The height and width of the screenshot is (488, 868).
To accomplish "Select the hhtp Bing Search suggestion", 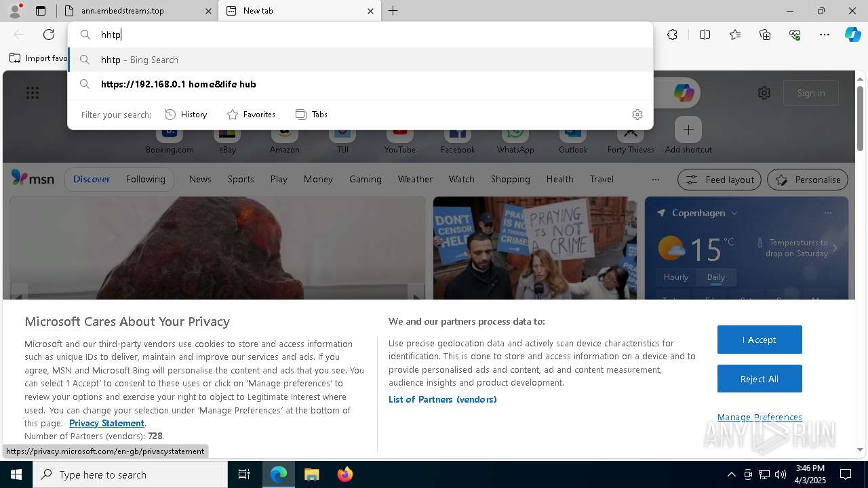I will pyautogui.click(x=360, y=60).
